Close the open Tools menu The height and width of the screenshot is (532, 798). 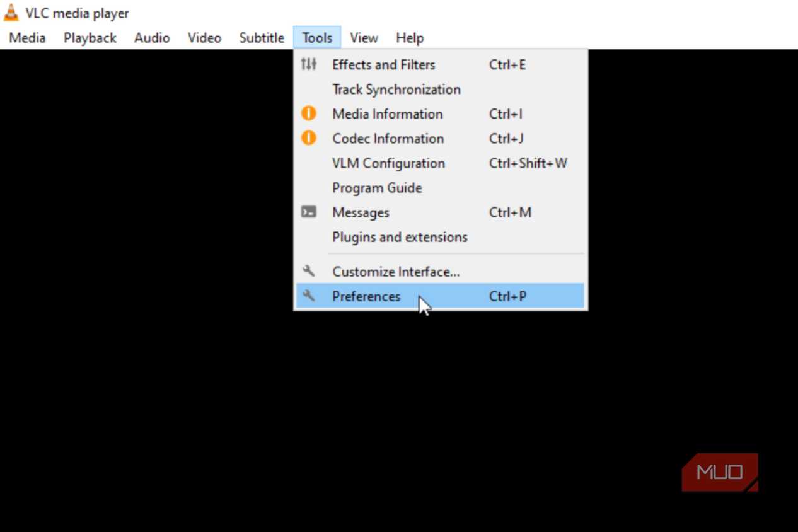click(x=317, y=38)
